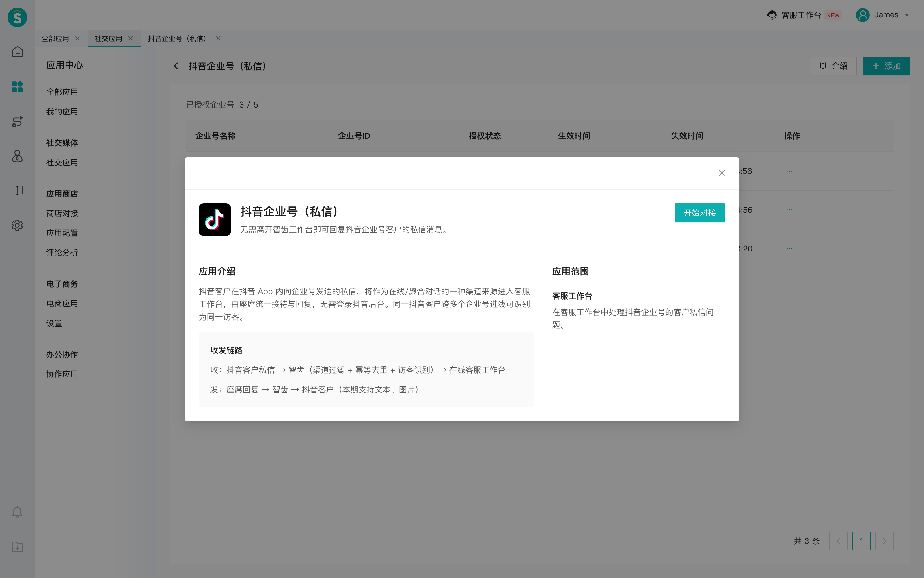Go to the previous page arrow

pos(838,541)
